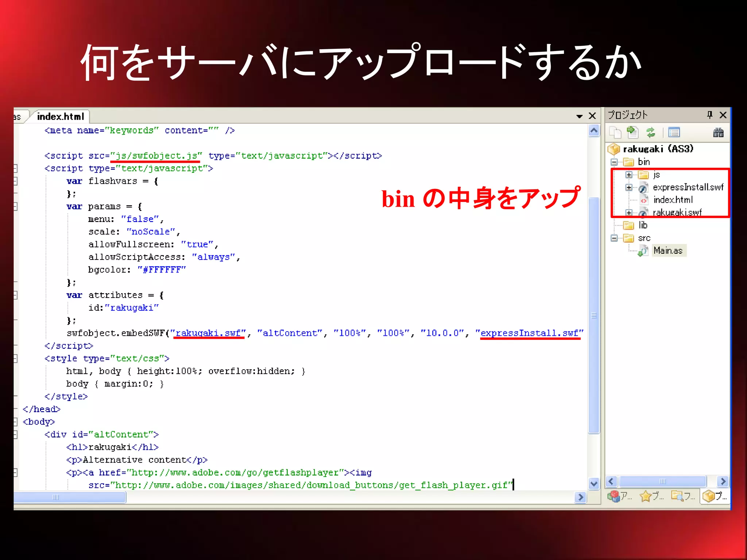Viewport: 747px width, 560px height.
Task: Open the project properties list icon
Action: tap(674, 133)
